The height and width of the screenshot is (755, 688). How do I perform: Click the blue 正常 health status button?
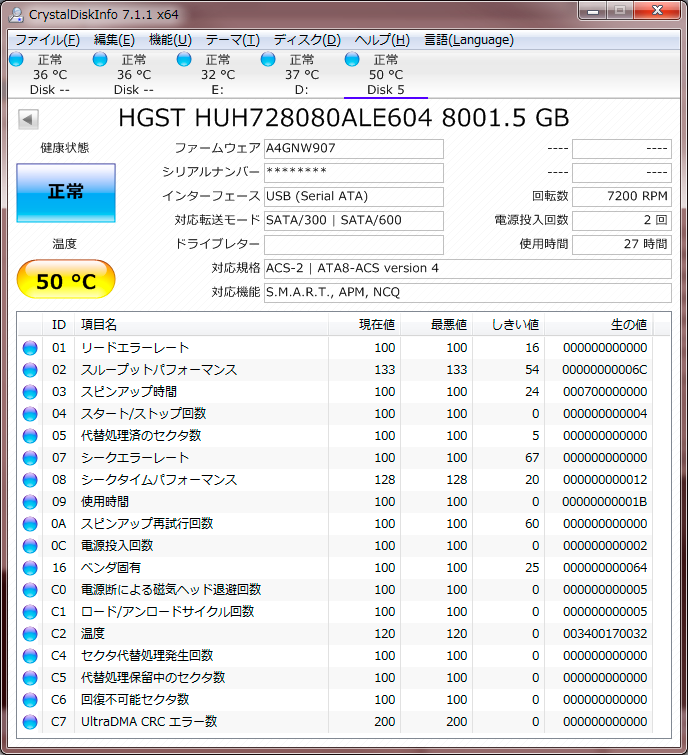66,192
